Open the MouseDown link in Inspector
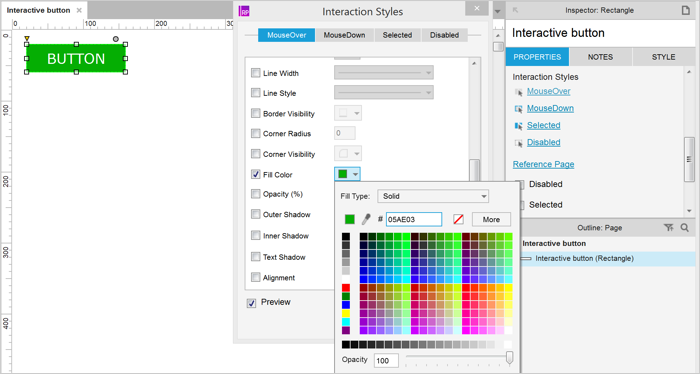Screen dimensions: 700x374 550,108
